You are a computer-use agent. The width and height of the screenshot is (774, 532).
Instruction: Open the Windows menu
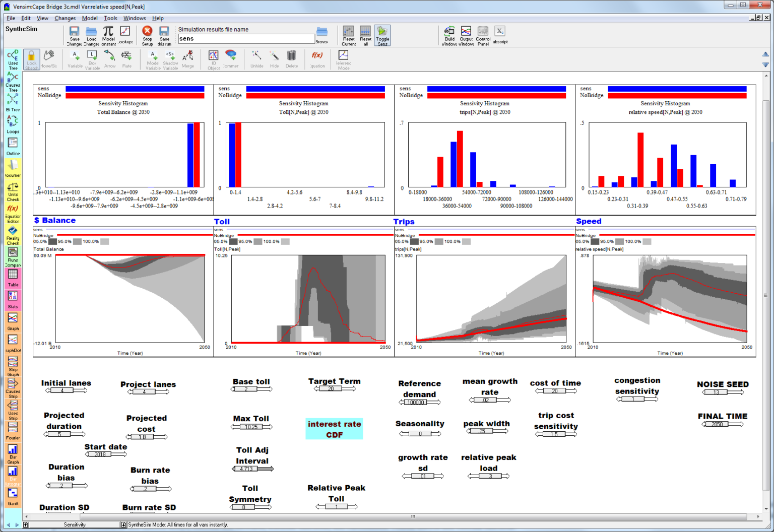[135, 18]
